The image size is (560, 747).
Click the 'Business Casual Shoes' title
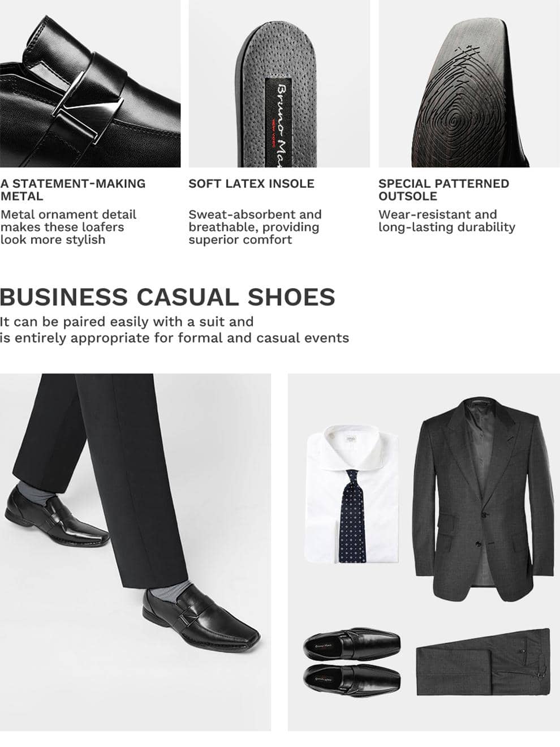click(x=167, y=297)
